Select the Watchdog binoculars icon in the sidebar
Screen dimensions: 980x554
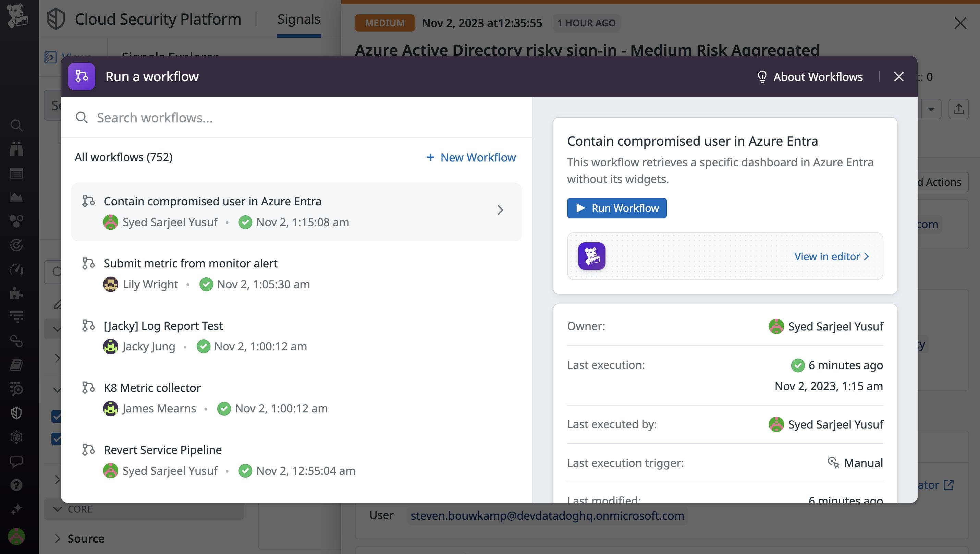tap(17, 149)
